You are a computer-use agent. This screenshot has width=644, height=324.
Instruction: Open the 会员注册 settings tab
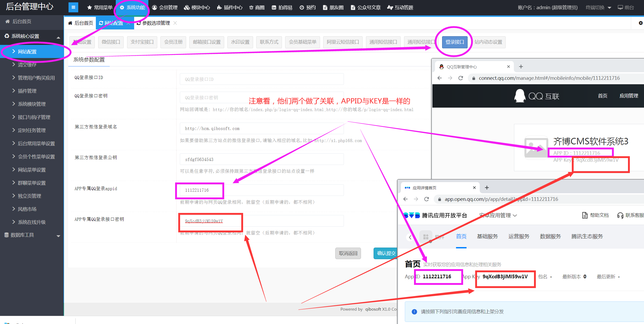click(x=173, y=42)
